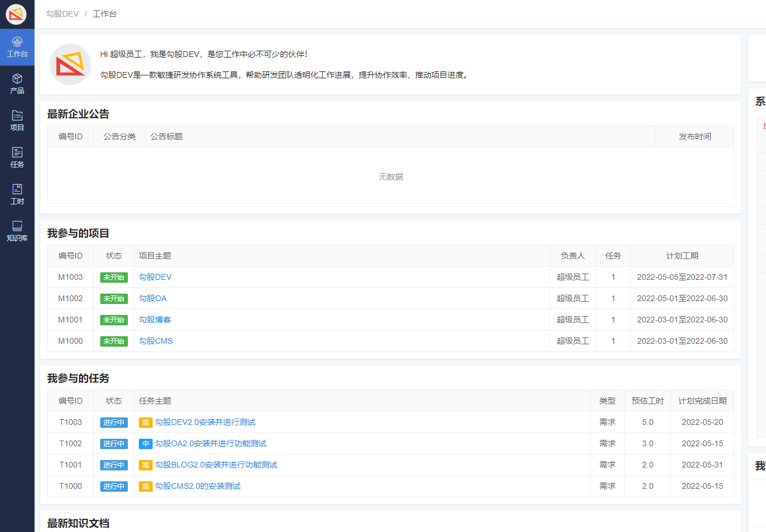Click 进行中 status badge for T1003
The width and height of the screenshot is (766, 532).
pyautogui.click(x=114, y=422)
